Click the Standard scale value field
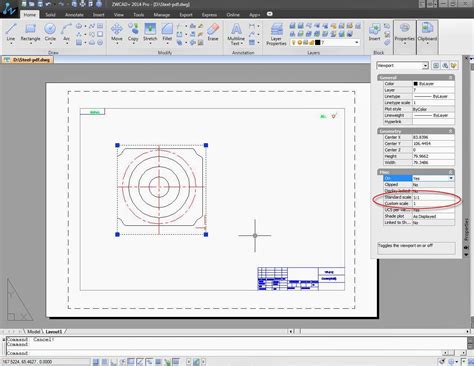The width and height of the screenshot is (474, 366). pos(433,197)
